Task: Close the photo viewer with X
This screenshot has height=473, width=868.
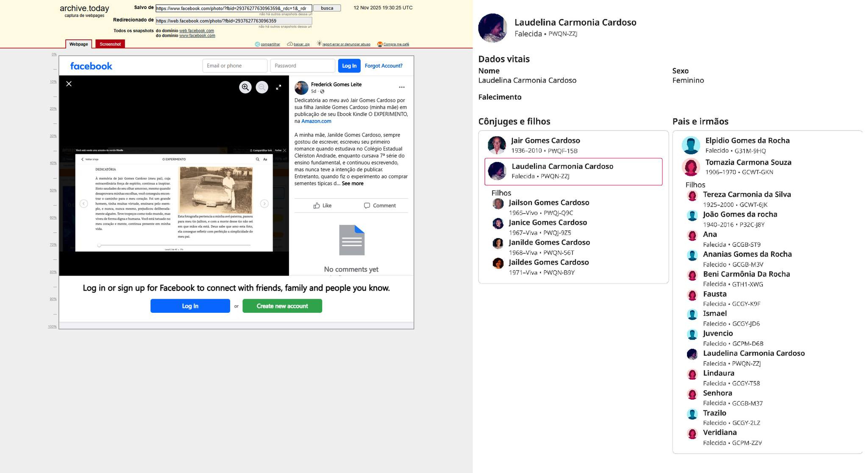Action: pyautogui.click(x=69, y=84)
